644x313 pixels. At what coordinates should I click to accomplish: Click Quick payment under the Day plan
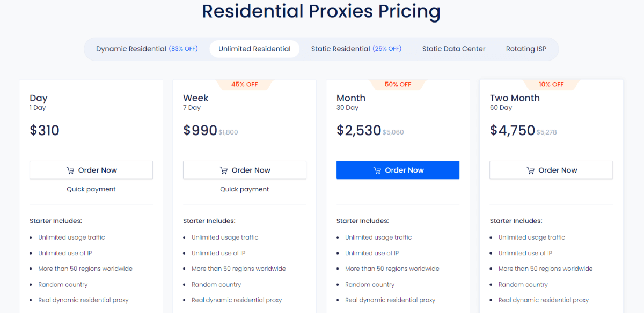(x=91, y=189)
